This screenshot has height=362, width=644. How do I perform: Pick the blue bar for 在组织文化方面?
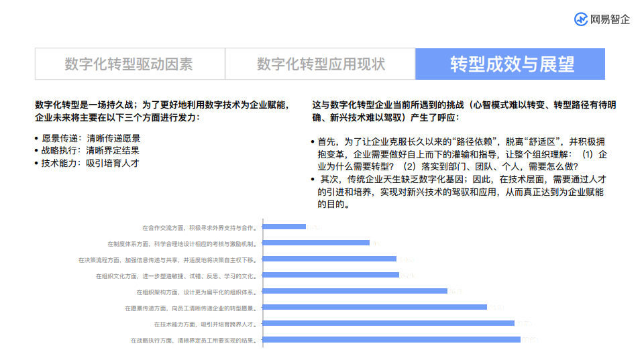pos(331,275)
